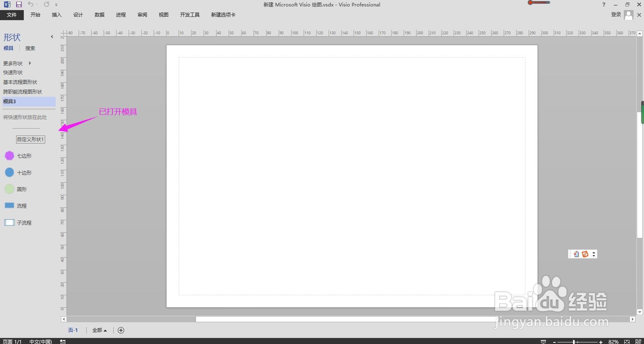The width and height of the screenshot is (644, 344).
Task: Select the 模具3 stencil
Action: (28, 102)
